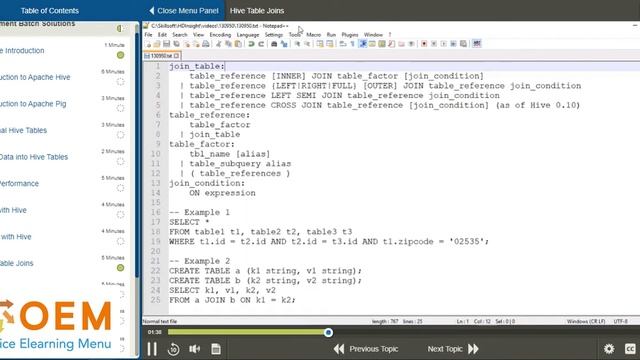Click 'Windows (CR LF)' in the status bar
Viewport: 640px width, 360px height.
pyautogui.click(x=586, y=322)
